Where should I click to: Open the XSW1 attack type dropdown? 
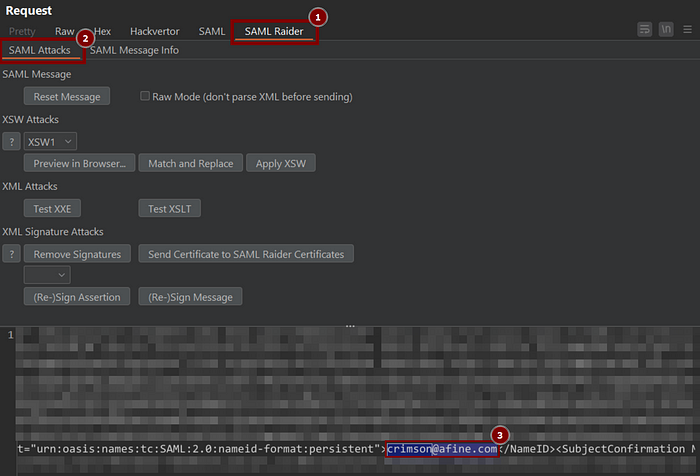[50, 142]
